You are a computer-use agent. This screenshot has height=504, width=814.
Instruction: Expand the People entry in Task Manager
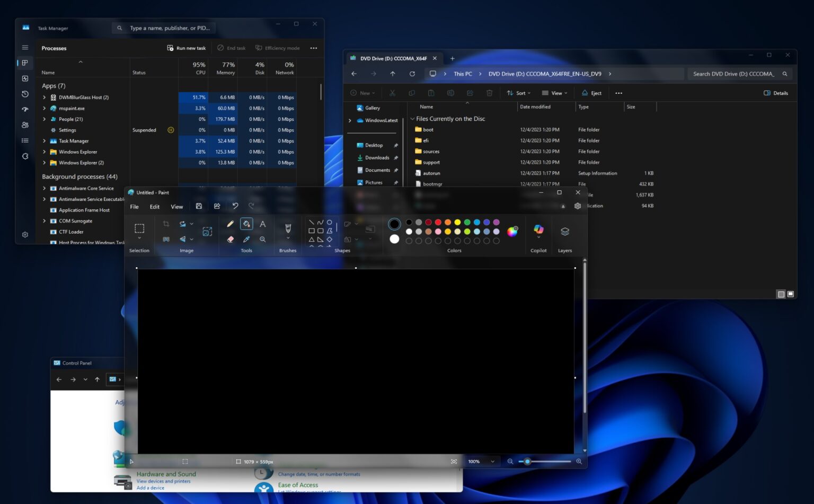(44, 119)
